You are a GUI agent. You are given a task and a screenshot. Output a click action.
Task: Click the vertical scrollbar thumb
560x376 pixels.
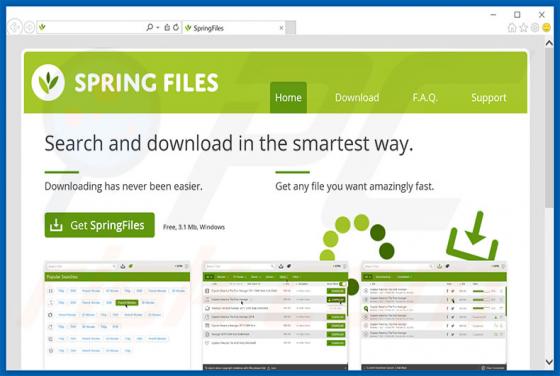(549, 127)
